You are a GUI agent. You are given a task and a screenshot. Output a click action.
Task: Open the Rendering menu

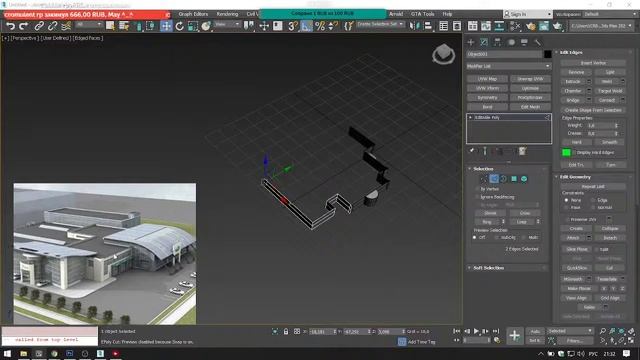point(227,14)
